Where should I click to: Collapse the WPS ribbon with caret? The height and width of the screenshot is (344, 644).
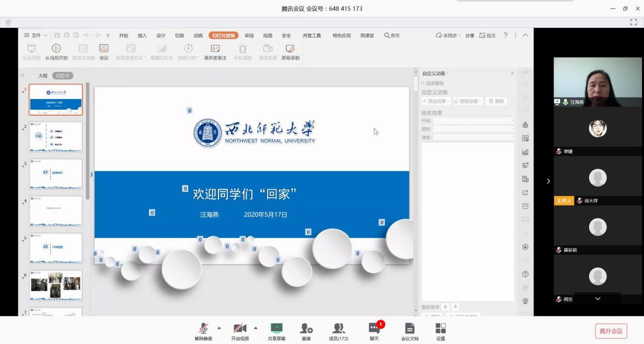pos(526,36)
